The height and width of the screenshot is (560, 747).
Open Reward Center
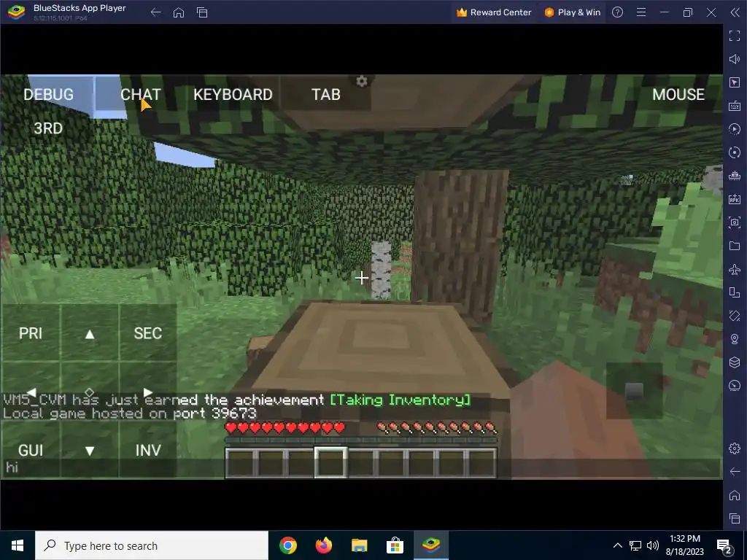click(494, 12)
